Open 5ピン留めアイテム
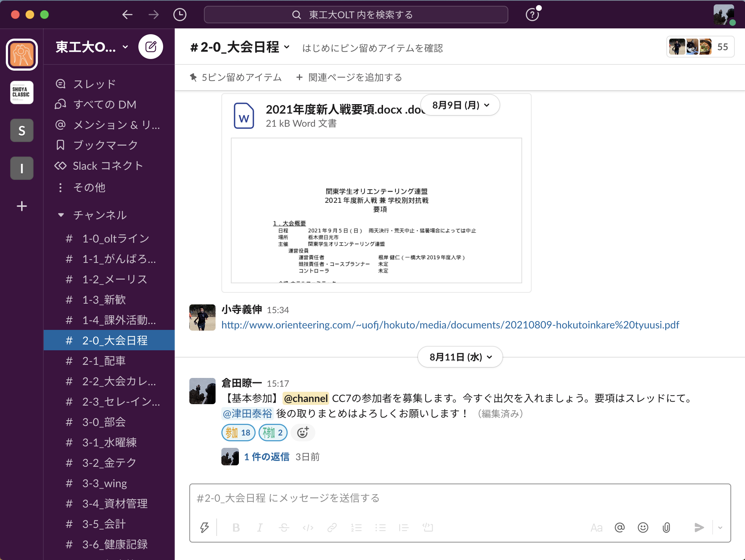The width and height of the screenshot is (745, 560). coord(236,77)
